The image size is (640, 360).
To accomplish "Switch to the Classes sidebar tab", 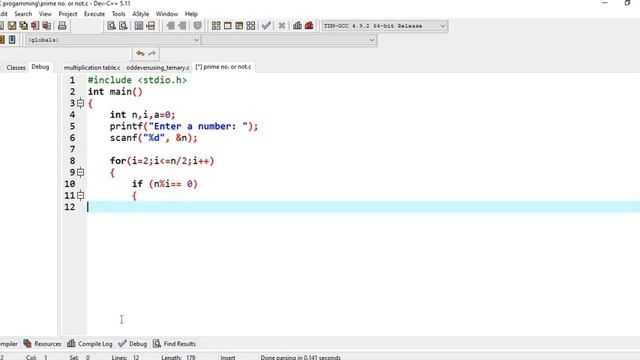I will tap(16, 67).
